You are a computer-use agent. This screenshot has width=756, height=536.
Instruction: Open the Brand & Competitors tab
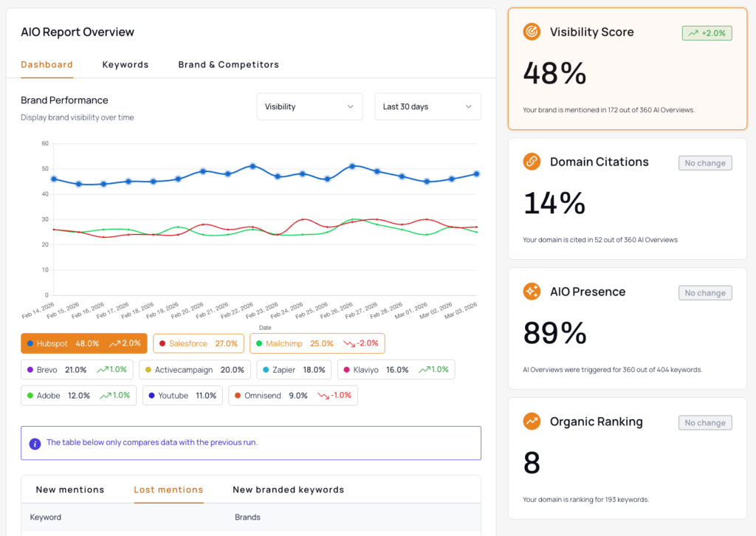point(229,64)
